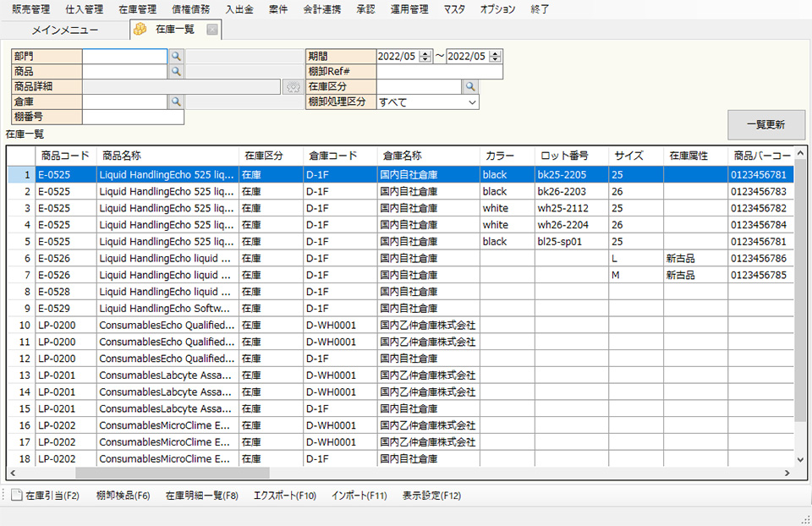
Task: Click 表示設定(F12) in the bottom bar
Action: 431,496
